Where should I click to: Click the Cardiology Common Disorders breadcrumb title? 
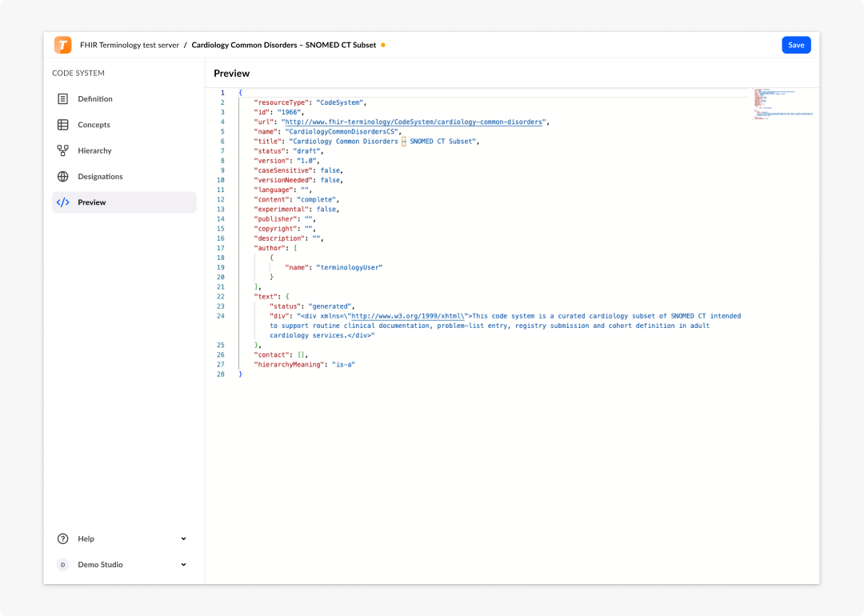point(284,45)
